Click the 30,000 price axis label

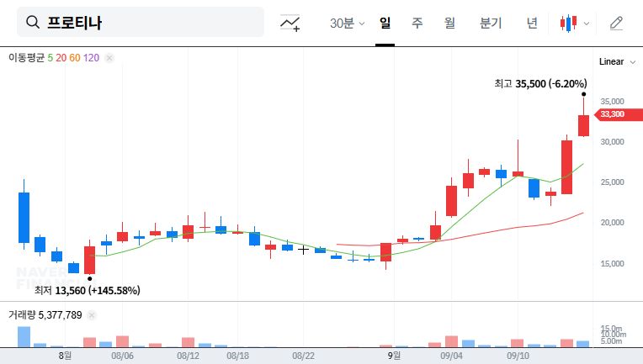coord(612,142)
